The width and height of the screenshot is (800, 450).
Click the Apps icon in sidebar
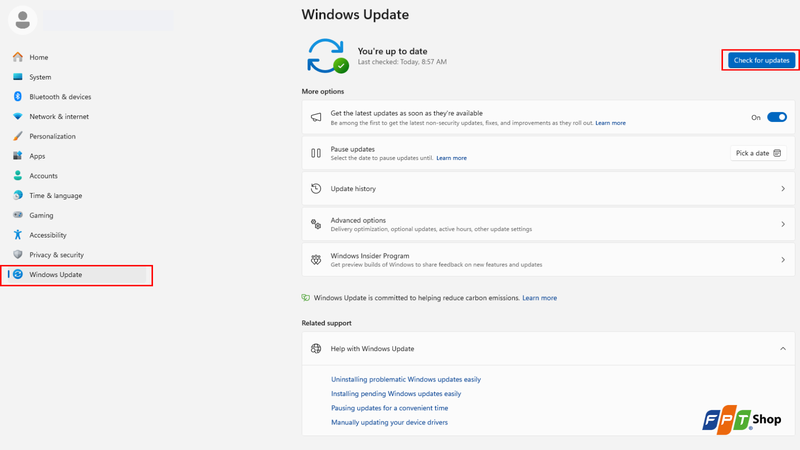click(18, 156)
